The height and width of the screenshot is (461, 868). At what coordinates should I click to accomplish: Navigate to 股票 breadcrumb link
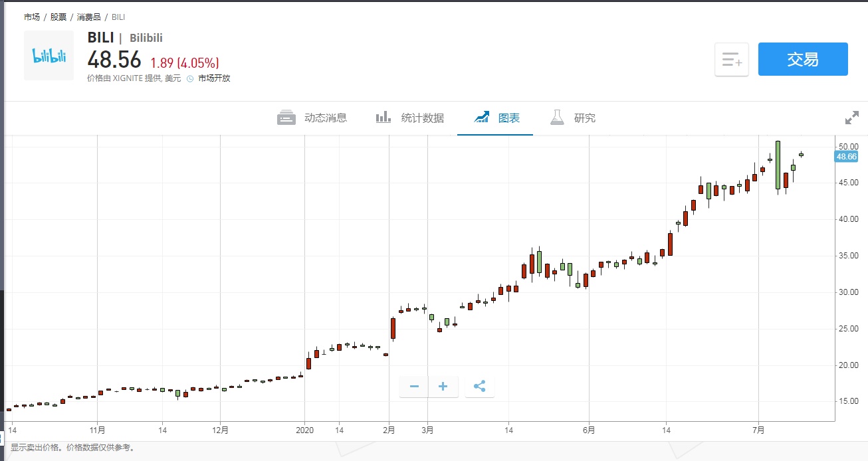[58, 17]
